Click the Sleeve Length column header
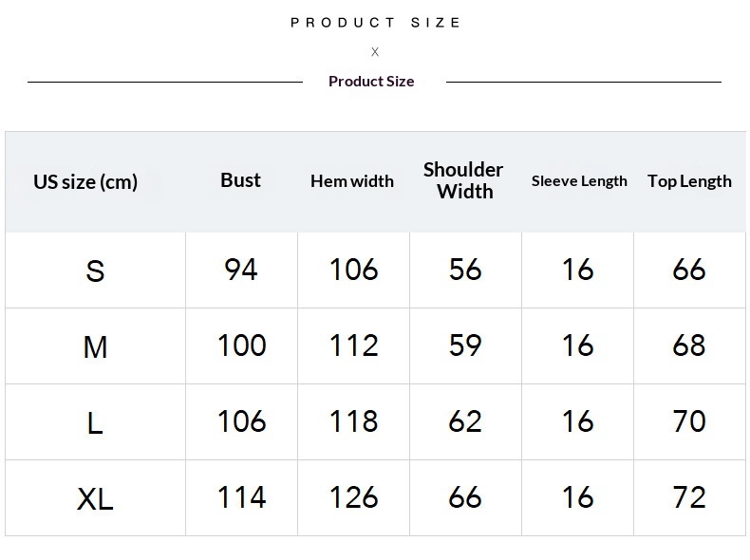The height and width of the screenshot is (560, 750). coord(579,181)
